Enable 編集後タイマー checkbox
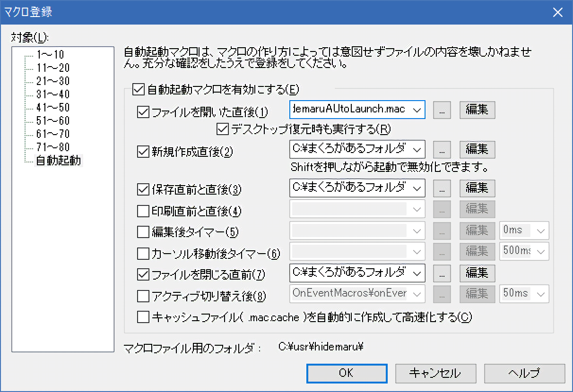The width and height of the screenshot is (573, 392). [x=143, y=231]
